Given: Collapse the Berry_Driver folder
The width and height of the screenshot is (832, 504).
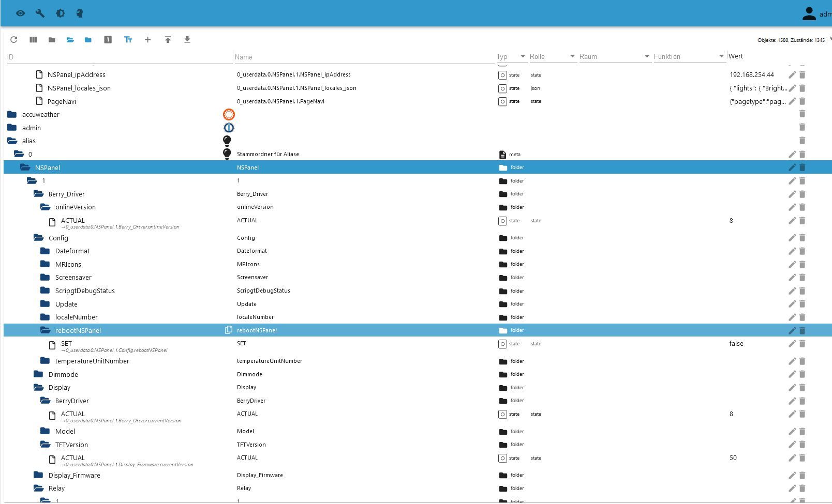Looking at the screenshot, I should pos(38,194).
